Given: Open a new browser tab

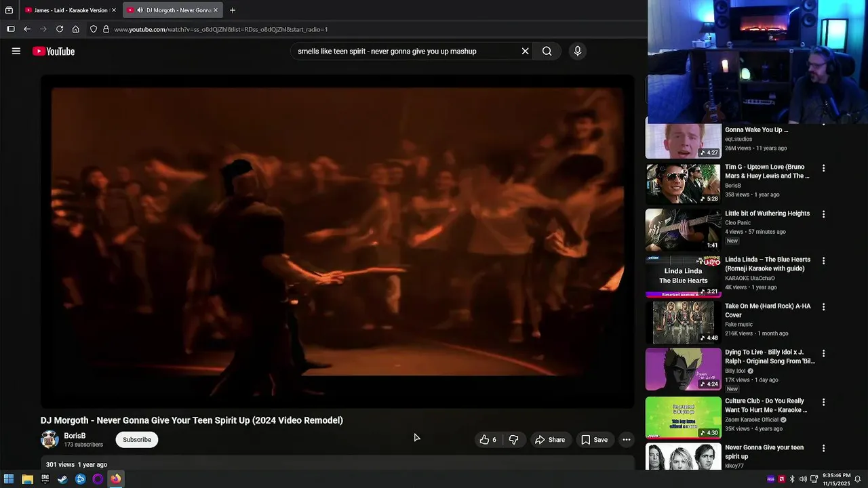Looking at the screenshot, I should pos(233,10).
